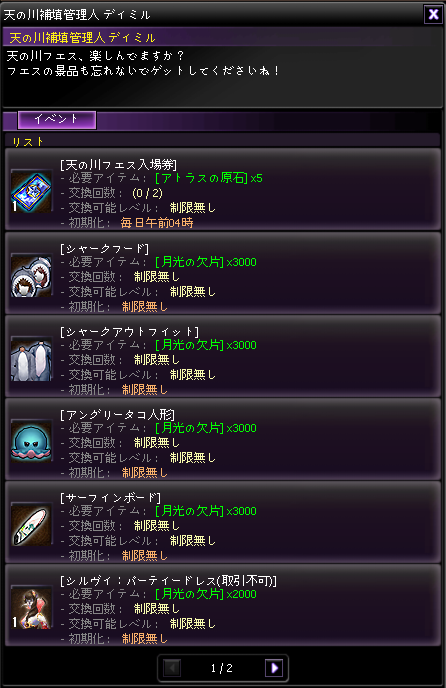Click the サーフィンボード surfboard icon

pyautogui.click(x=31, y=525)
